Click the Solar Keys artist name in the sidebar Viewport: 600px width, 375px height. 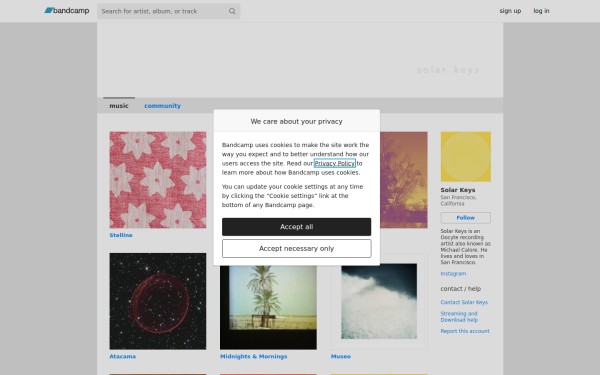[458, 190]
